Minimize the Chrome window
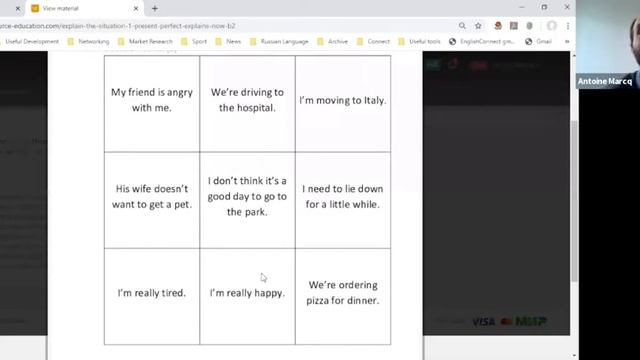The height and width of the screenshot is (360, 640). pyautogui.click(x=521, y=7)
